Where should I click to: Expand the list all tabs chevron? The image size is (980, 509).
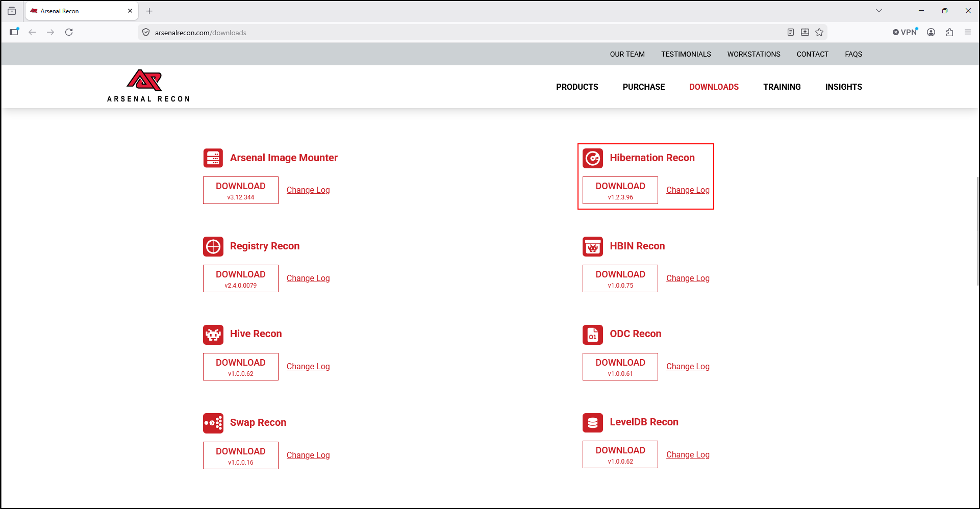(x=879, y=11)
